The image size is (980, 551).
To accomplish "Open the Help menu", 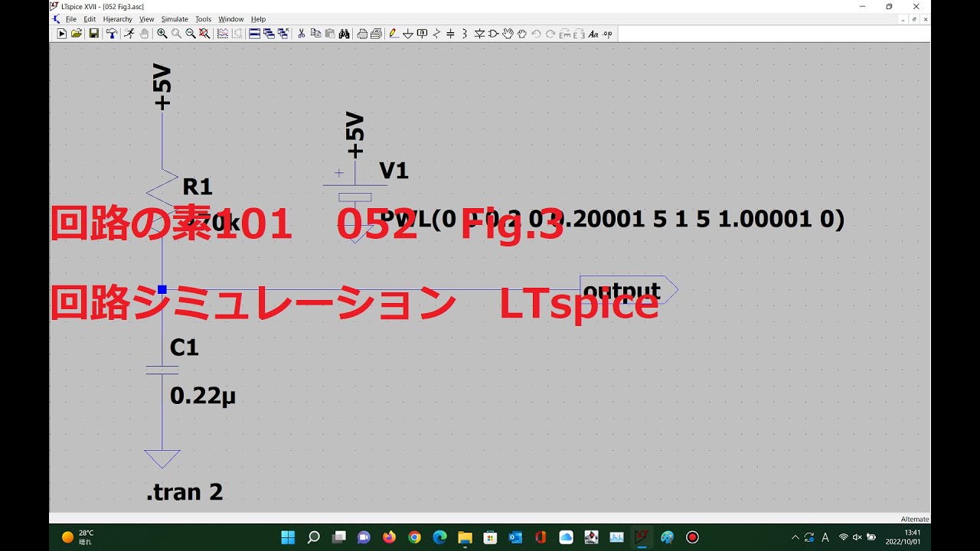I will pyautogui.click(x=258, y=19).
